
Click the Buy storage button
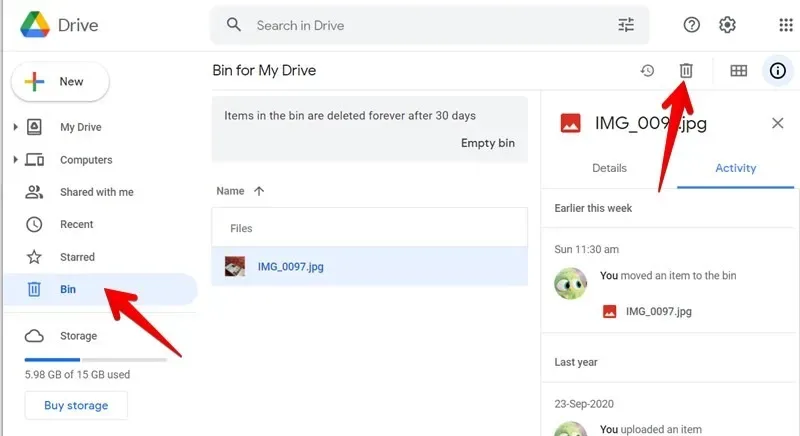click(x=76, y=405)
